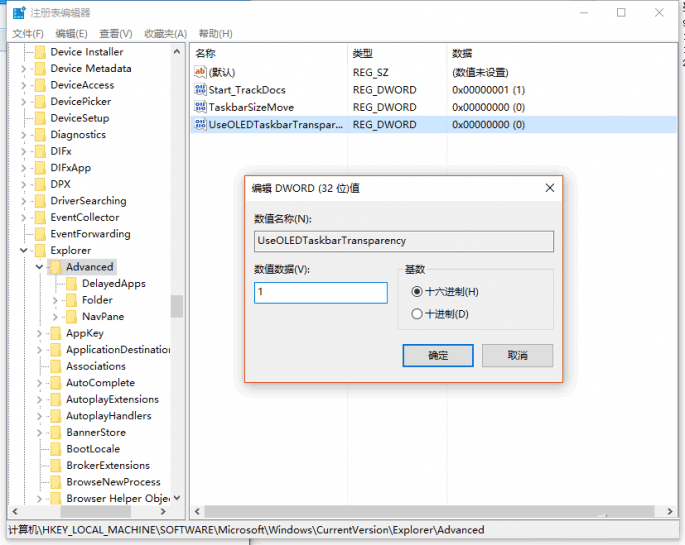
Task: Click the Advanced open folder icon
Action: click(x=56, y=267)
